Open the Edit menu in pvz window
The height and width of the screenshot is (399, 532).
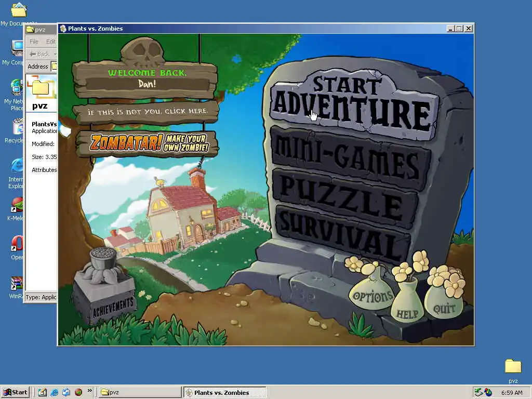pyautogui.click(x=50, y=42)
